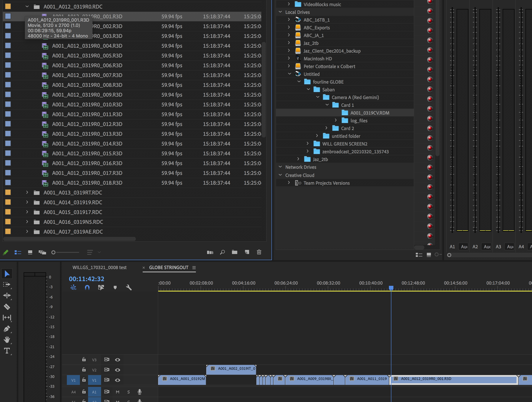The height and width of the screenshot is (402, 532).
Task: Collapse the Card 1 folder in Media Browser
Action: click(x=327, y=105)
